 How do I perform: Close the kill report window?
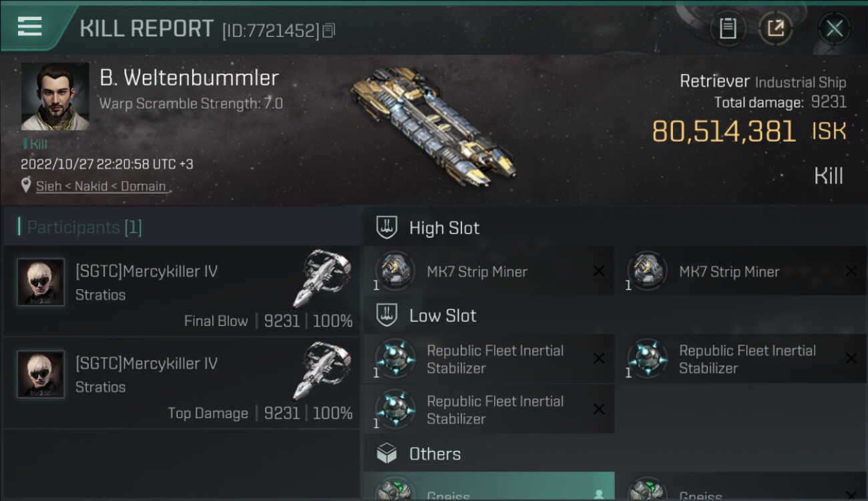(834, 28)
